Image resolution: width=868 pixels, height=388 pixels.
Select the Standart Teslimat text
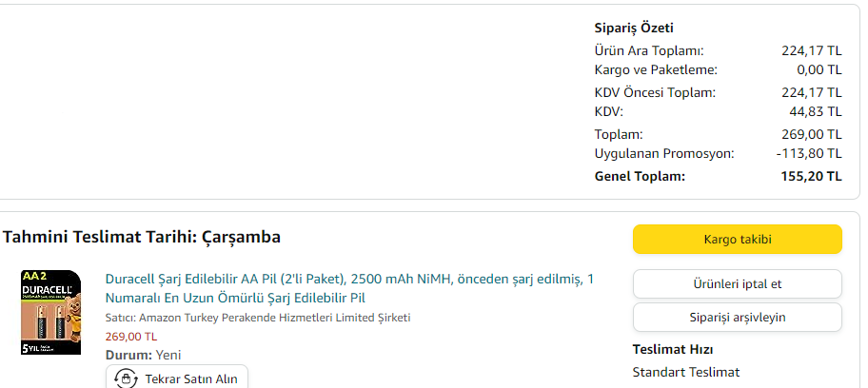click(x=685, y=372)
